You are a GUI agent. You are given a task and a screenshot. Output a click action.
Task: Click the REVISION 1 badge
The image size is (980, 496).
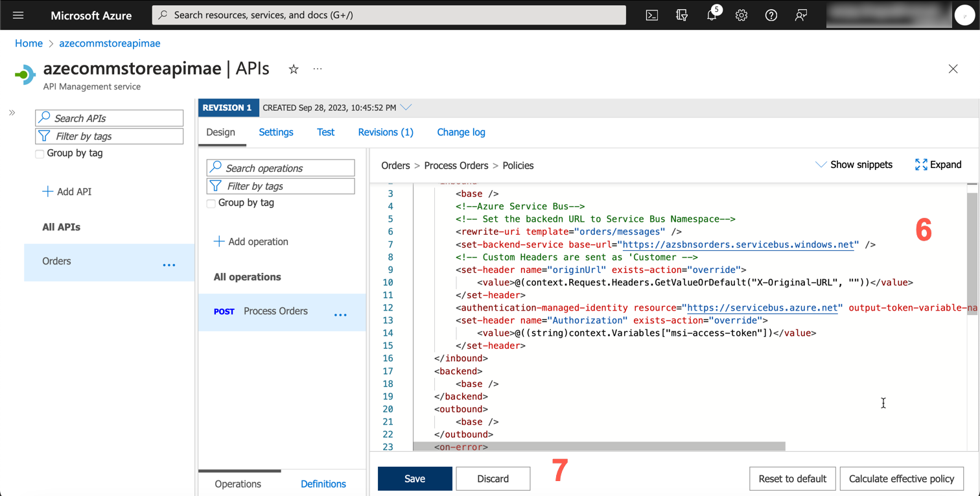(227, 108)
